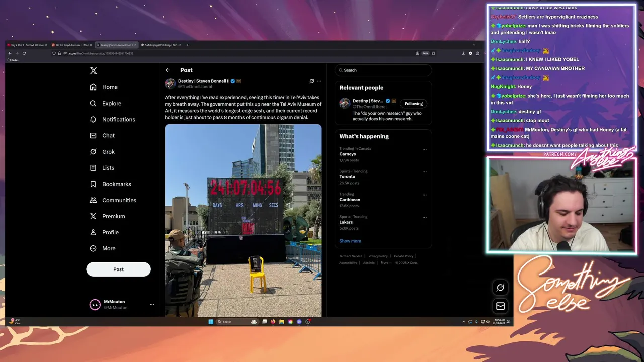The width and height of the screenshot is (644, 362).
Task: Click the Grok overlay icon beside webcam
Action: 500,288
